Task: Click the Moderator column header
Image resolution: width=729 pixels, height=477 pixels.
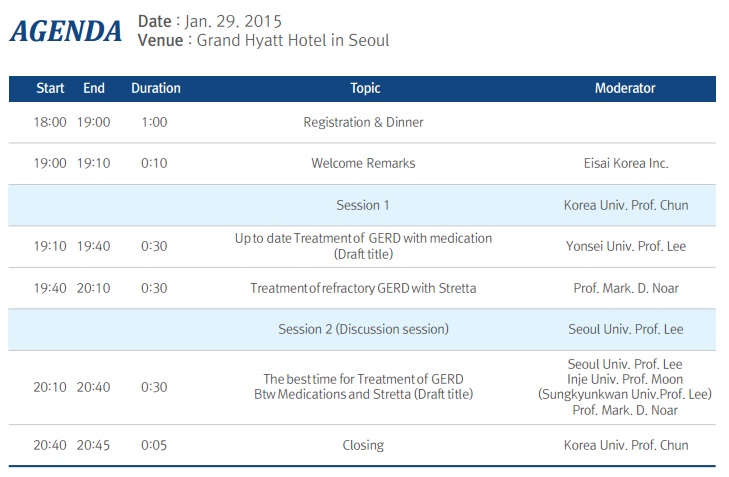Action: pyautogui.click(x=625, y=88)
